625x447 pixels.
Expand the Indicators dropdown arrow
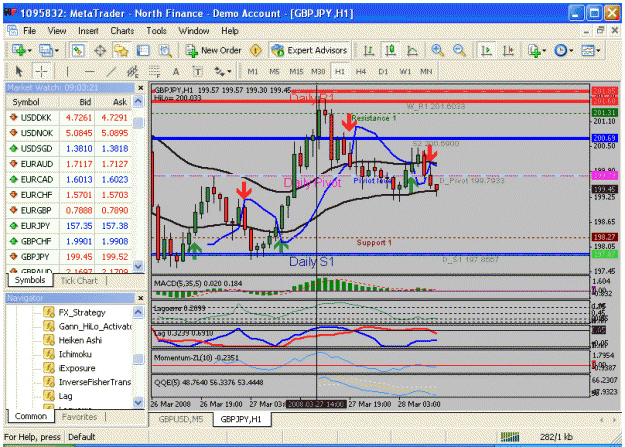click(x=544, y=51)
